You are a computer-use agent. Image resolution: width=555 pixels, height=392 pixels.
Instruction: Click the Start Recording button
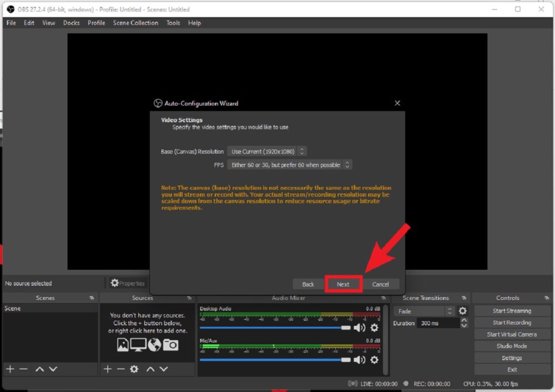512,323
